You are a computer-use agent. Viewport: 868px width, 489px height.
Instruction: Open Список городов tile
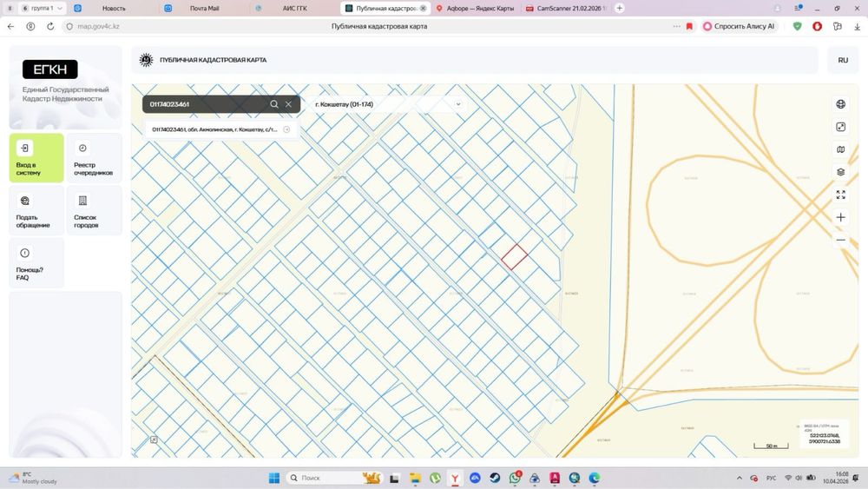(x=94, y=210)
